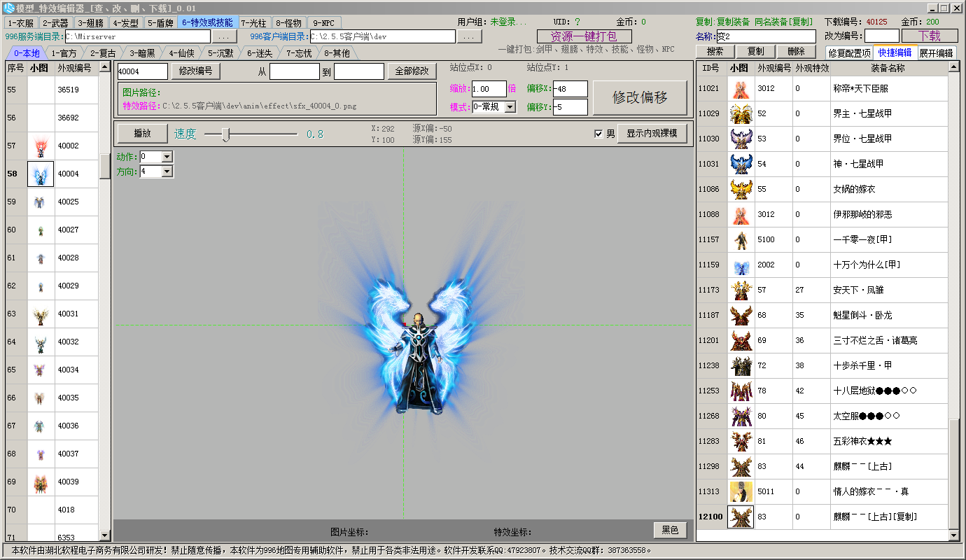Click the icon of equipment ID 11298

(741, 466)
